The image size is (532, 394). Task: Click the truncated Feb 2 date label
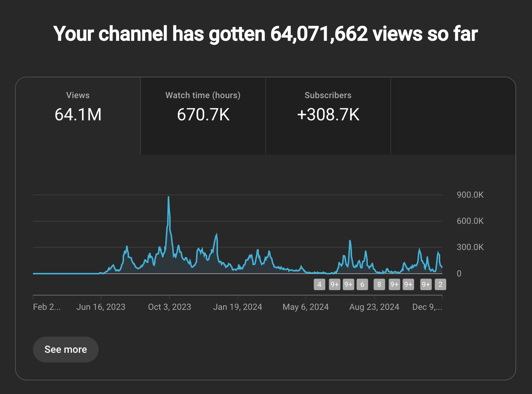tap(47, 307)
